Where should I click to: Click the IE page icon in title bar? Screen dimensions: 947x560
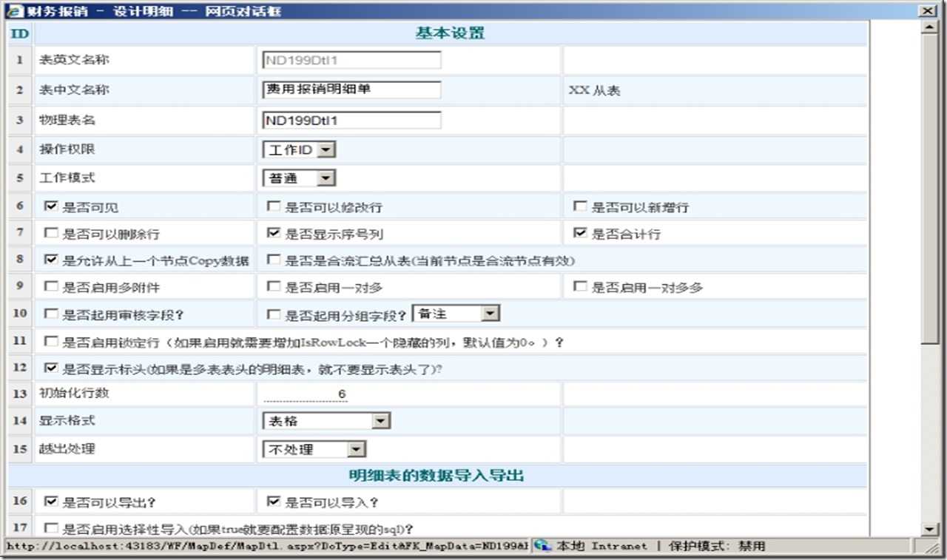14,11
